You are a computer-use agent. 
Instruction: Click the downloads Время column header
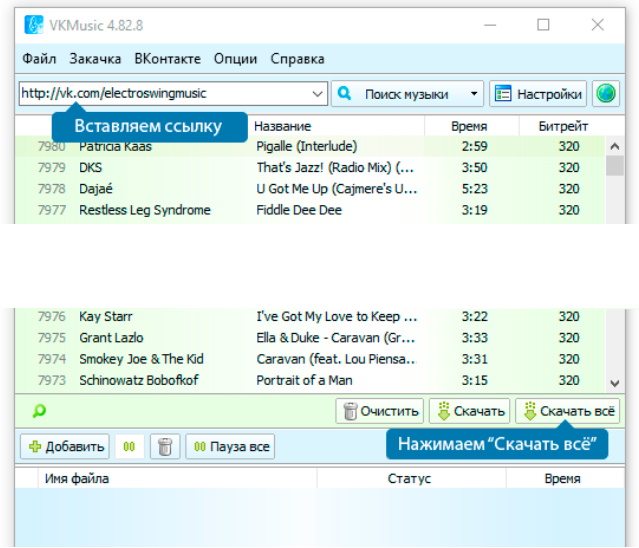565,478
